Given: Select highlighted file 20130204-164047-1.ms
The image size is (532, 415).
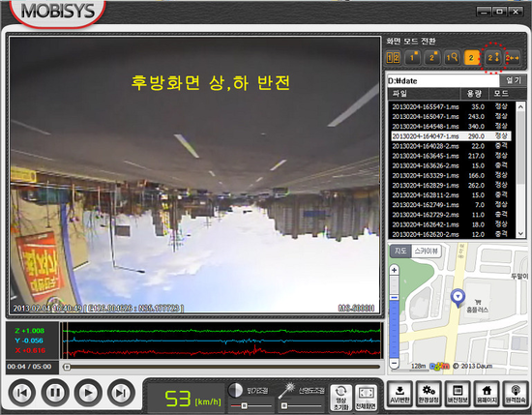Looking at the screenshot, I should pos(452,136).
